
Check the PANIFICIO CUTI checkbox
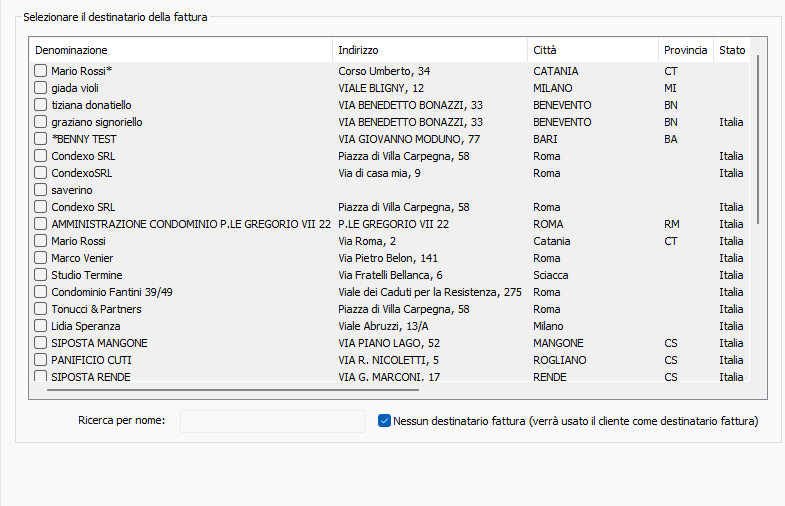41,360
